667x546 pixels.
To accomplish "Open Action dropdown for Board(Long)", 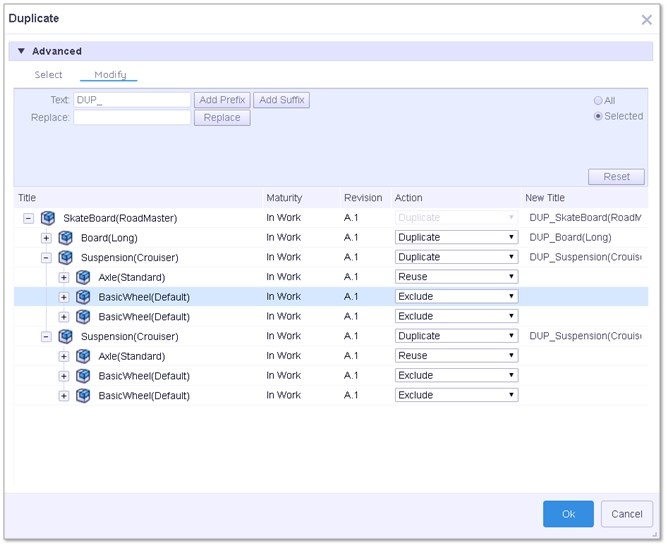I will coord(456,238).
